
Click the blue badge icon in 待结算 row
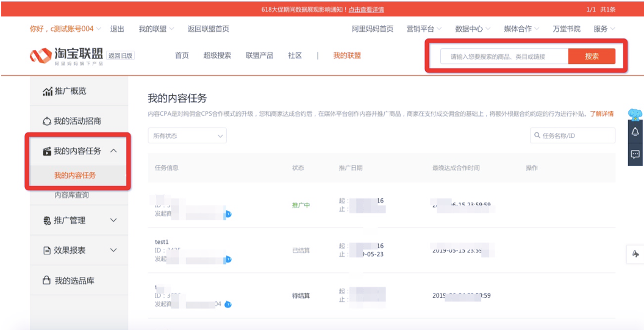[228, 304]
